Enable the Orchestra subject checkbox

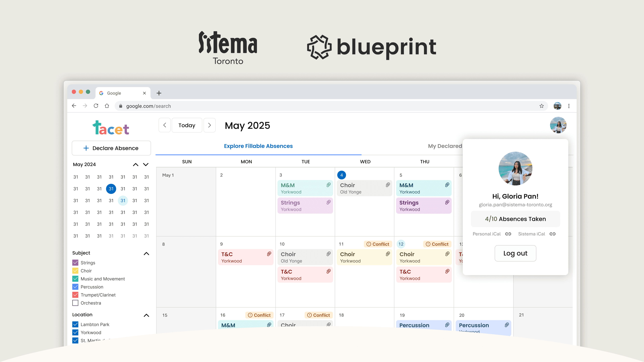75,303
